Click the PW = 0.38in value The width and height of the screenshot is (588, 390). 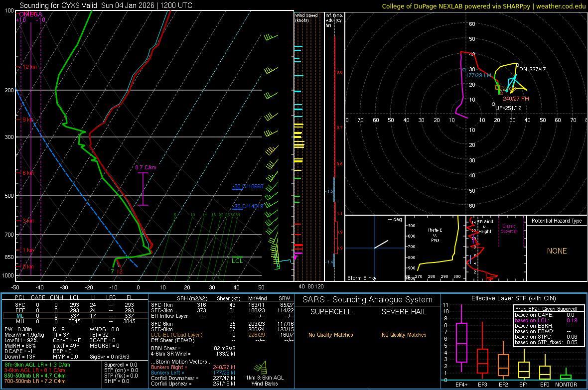tap(18, 329)
